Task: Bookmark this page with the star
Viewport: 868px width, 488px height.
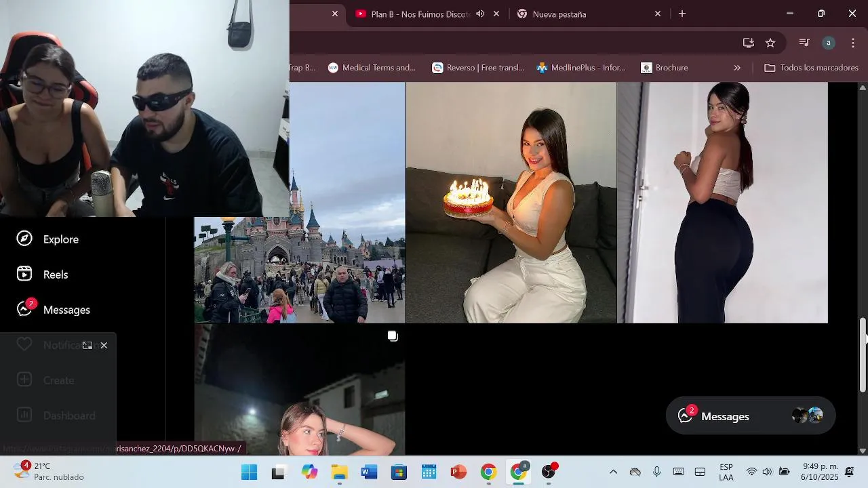Action: pyautogui.click(x=770, y=43)
